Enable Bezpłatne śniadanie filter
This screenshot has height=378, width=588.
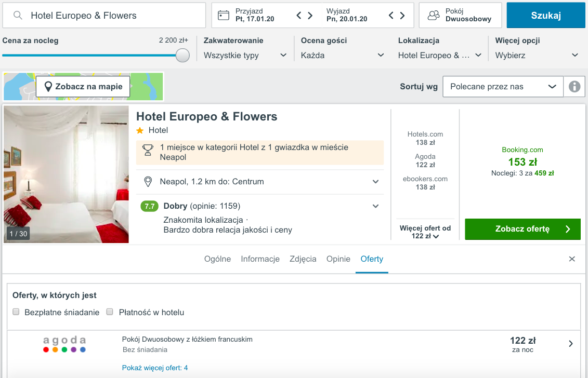pyautogui.click(x=16, y=312)
